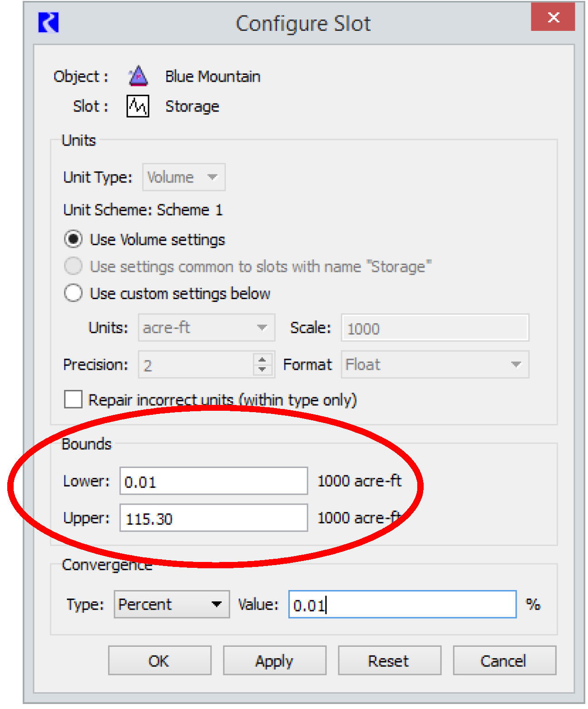
Task: Open the Unit Type Volume dropdown
Action: 184,177
